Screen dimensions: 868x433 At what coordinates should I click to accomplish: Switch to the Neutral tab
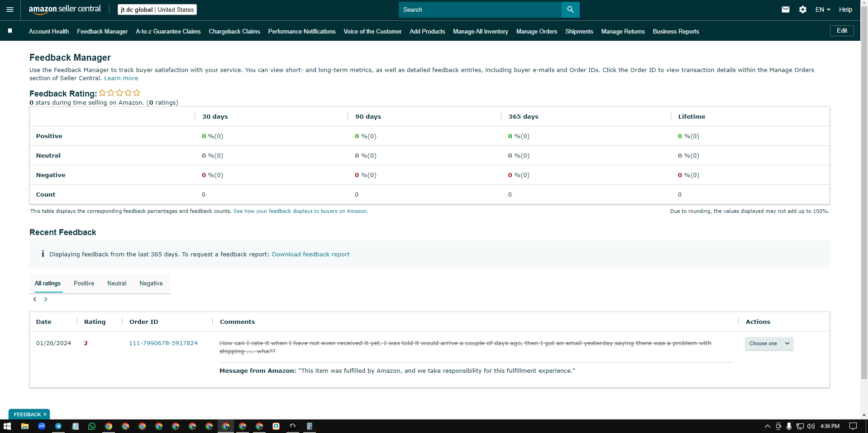pyautogui.click(x=117, y=283)
